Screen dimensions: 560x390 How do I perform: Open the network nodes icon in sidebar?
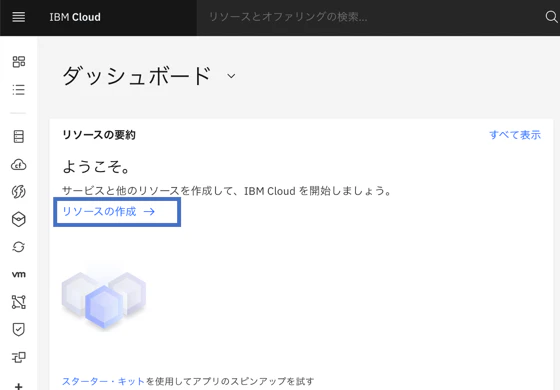click(19, 302)
